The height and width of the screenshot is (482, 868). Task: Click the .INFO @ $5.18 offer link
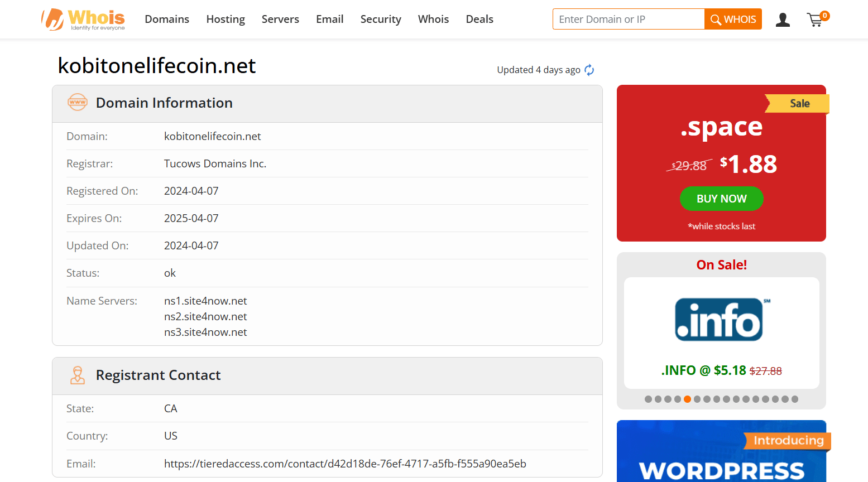721,370
